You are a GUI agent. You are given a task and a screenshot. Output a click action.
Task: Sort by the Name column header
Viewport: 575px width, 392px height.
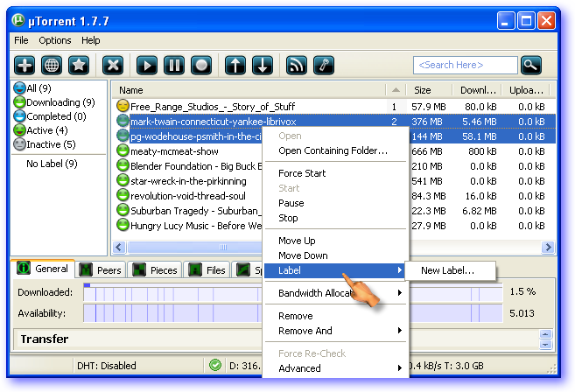(x=249, y=90)
